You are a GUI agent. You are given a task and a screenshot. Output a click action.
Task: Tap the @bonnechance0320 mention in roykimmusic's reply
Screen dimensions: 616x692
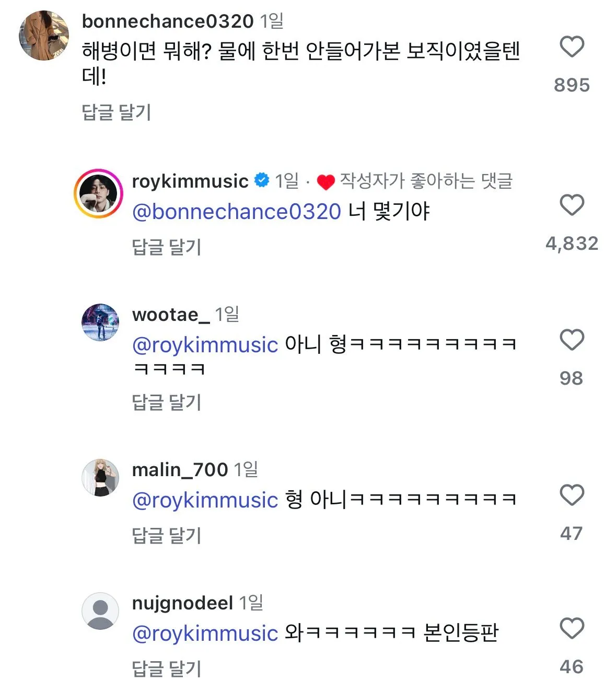(237, 212)
